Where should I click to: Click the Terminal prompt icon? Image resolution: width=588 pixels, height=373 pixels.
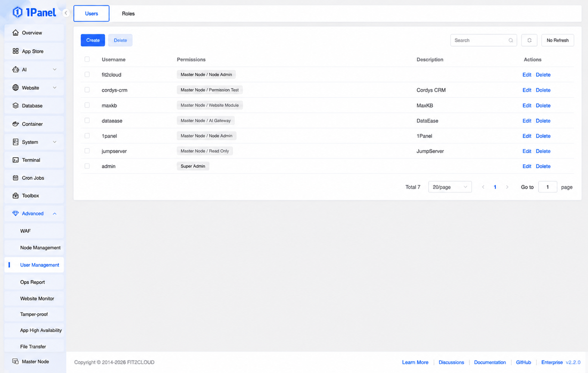[15, 160]
